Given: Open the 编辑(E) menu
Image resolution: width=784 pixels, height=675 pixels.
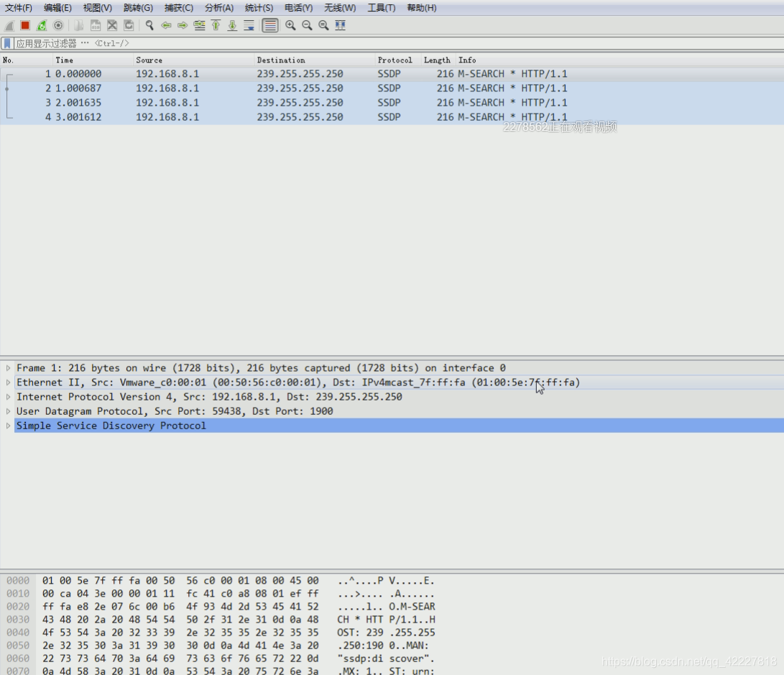Looking at the screenshot, I should tap(57, 8).
